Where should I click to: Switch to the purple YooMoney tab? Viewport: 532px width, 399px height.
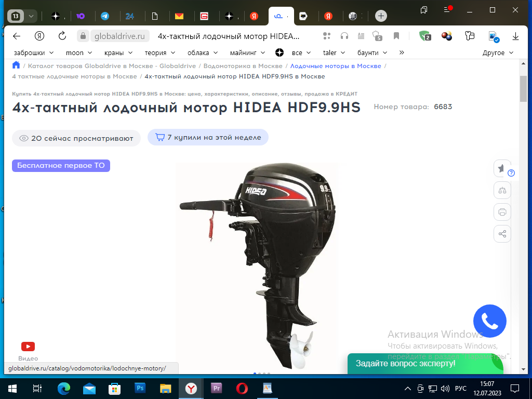pos(81,16)
